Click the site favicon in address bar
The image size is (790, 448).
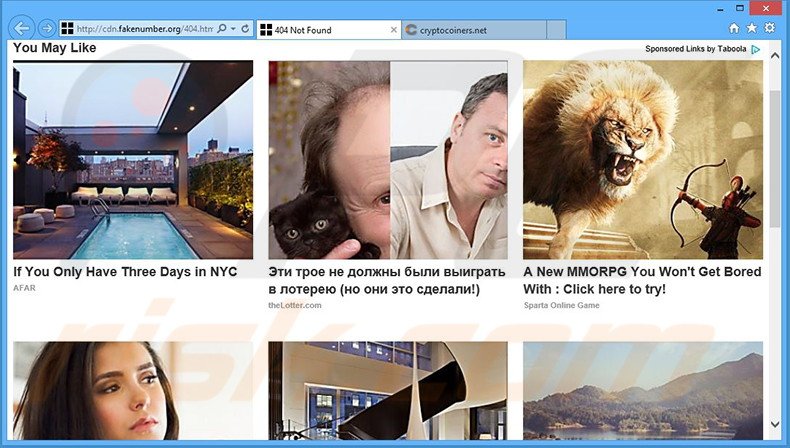pos(67,29)
